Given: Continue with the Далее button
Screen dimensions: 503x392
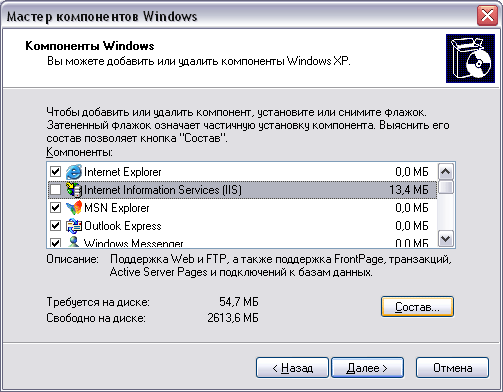Looking at the screenshot, I should [367, 368].
